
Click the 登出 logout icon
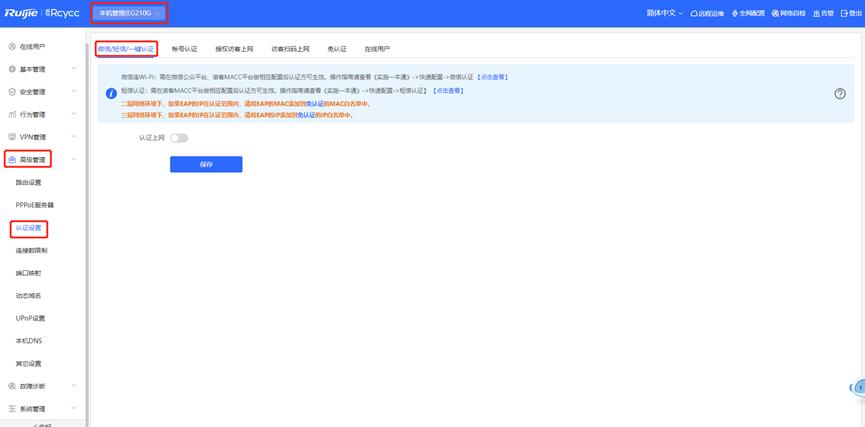(x=844, y=13)
